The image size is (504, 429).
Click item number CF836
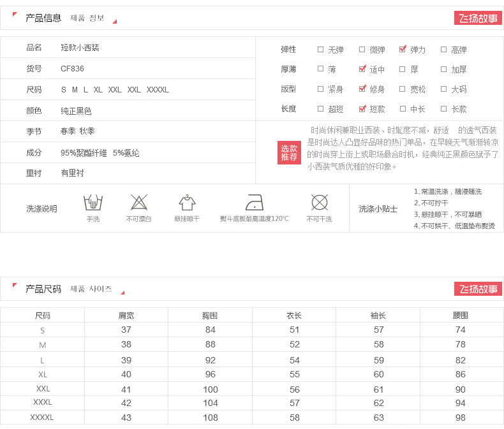point(72,69)
